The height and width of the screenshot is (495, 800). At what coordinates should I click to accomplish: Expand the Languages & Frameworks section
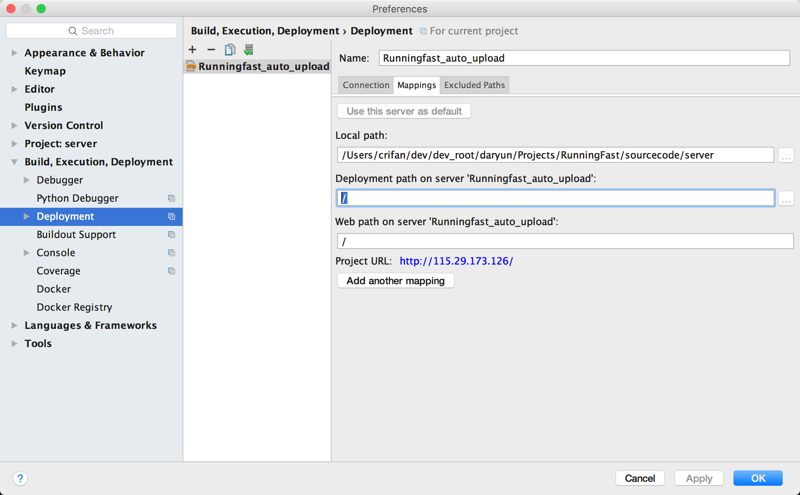(x=14, y=326)
